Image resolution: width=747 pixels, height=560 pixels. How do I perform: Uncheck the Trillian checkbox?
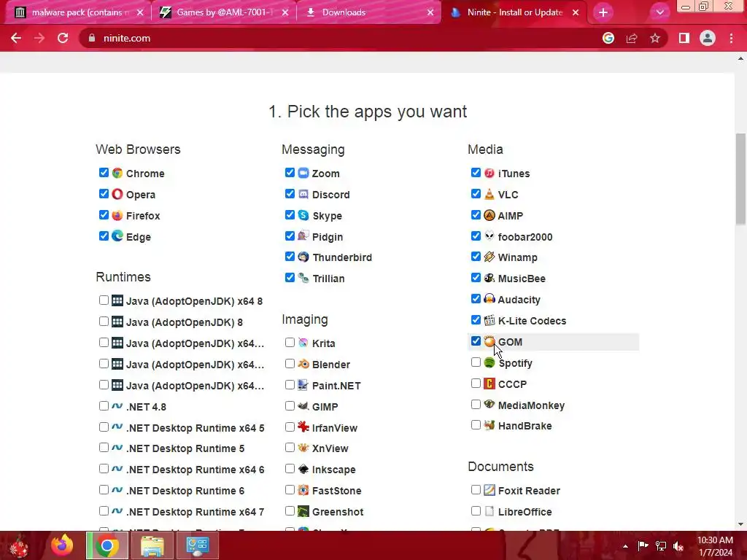pyautogui.click(x=290, y=278)
